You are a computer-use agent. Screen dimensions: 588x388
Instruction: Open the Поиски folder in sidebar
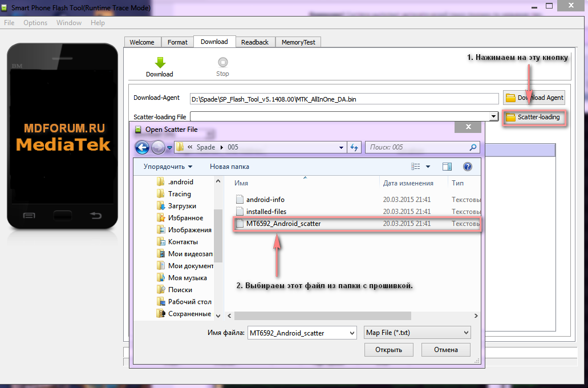click(x=175, y=290)
